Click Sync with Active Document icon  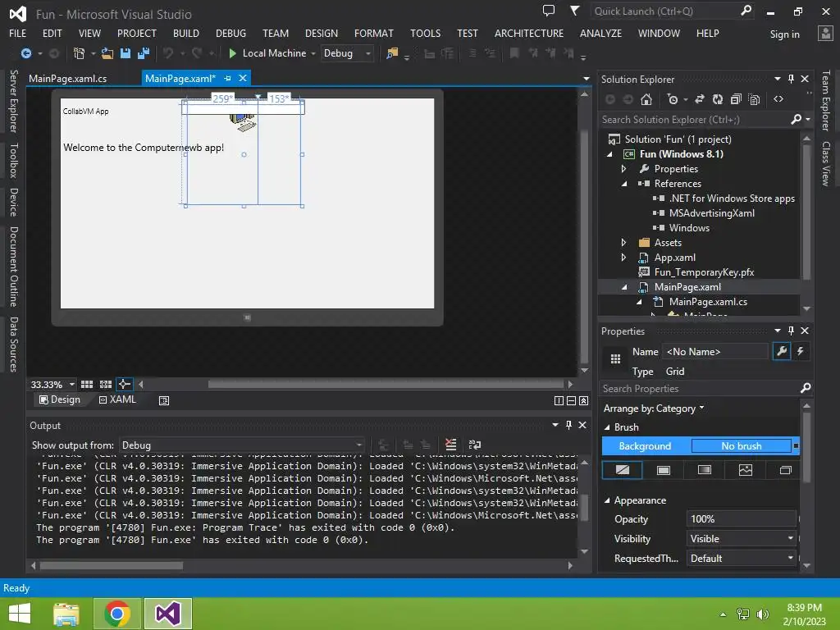[x=699, y=99]
